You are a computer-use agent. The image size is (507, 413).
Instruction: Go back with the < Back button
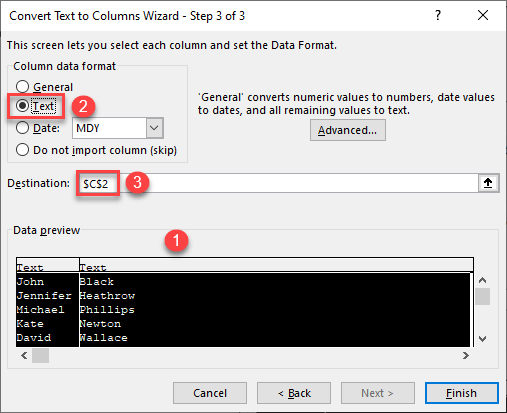294,393
